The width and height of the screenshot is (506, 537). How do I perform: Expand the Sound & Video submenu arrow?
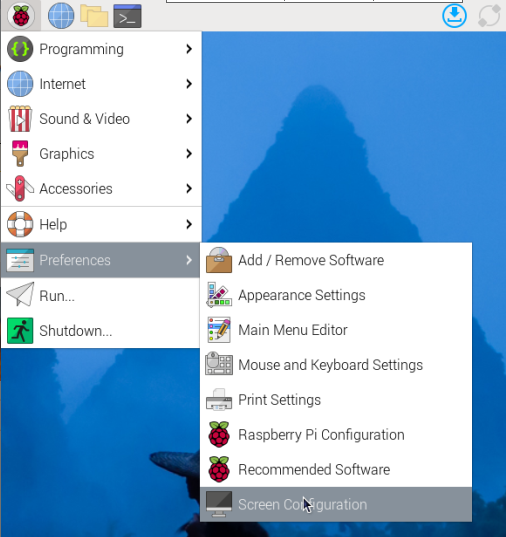[x=189, y=119]
